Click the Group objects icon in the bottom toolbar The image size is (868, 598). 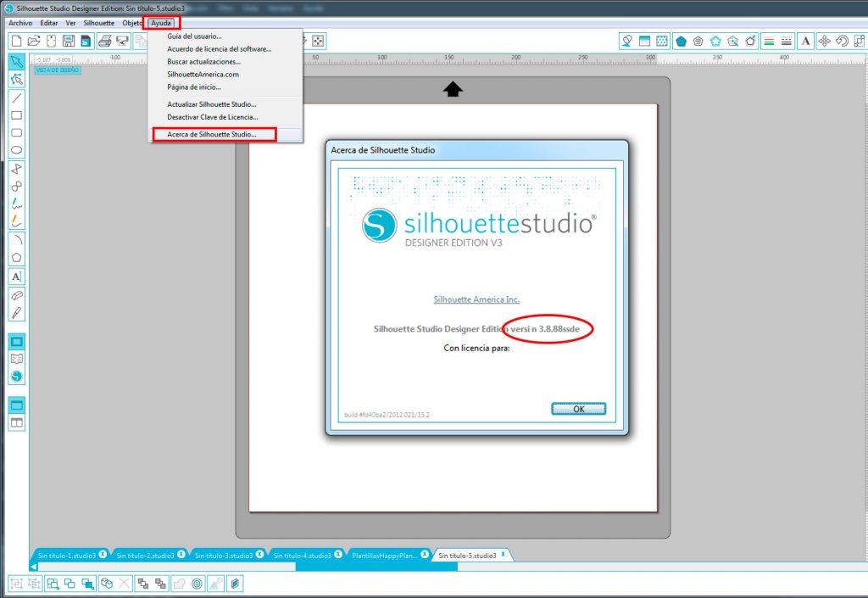(17, 583)
